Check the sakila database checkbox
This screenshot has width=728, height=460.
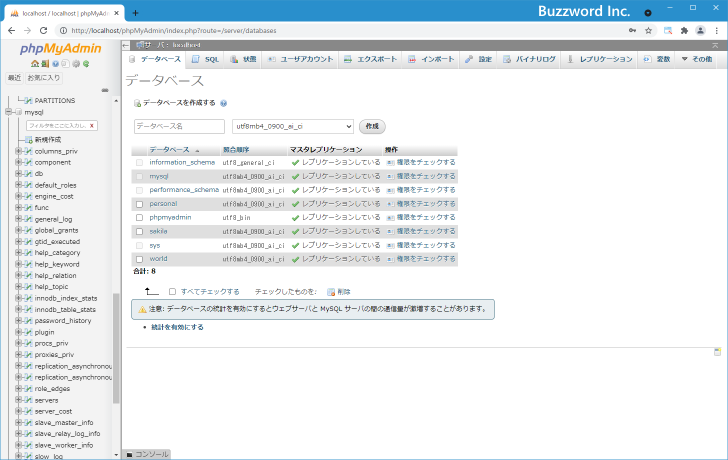139,232
